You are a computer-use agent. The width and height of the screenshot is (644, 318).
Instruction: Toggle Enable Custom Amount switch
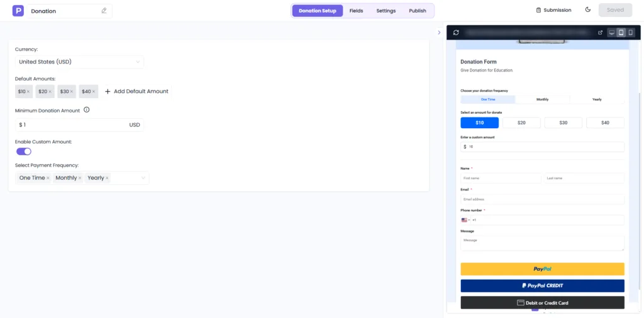pos(24,151)
